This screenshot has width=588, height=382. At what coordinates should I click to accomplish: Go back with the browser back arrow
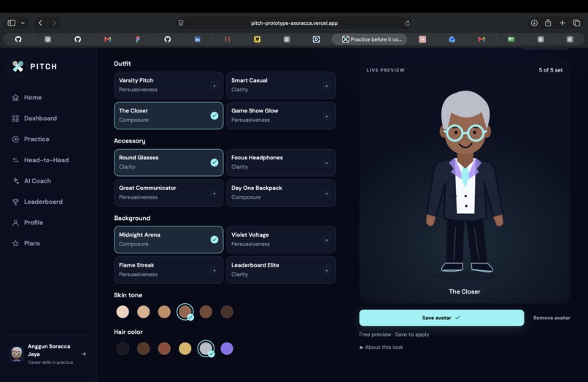tap(41, 23)
